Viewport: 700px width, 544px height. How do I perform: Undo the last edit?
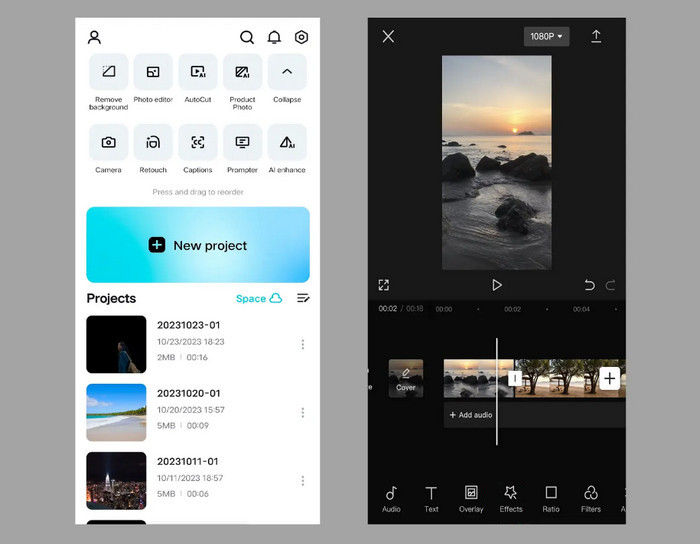[x=589, y=285]
